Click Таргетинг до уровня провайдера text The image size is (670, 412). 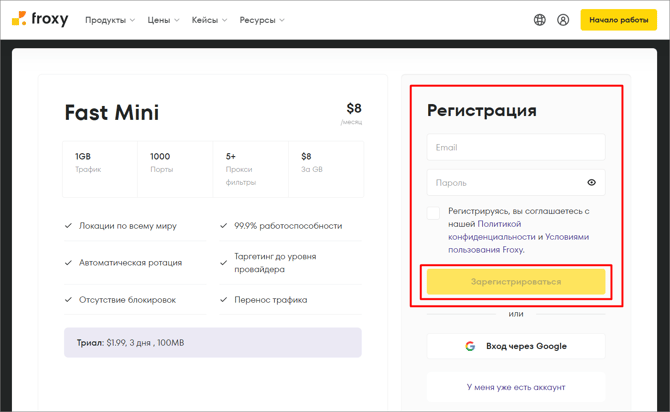[275, 263]
